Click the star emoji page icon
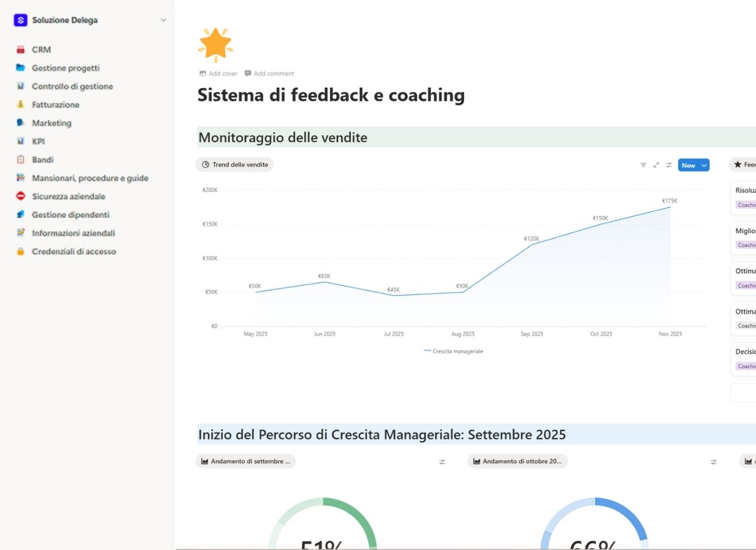 216,44
